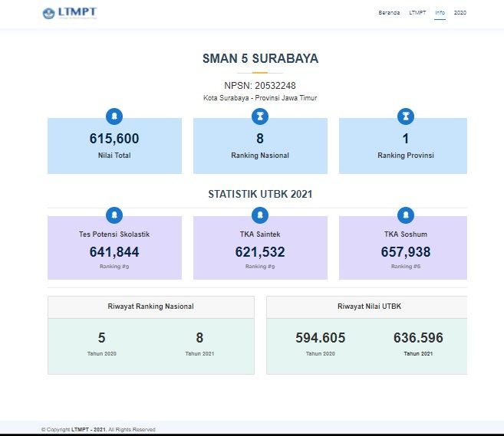Click the TKA Soshum label
This screenshot has width=504, height=436.
click(x=406, y=234)
